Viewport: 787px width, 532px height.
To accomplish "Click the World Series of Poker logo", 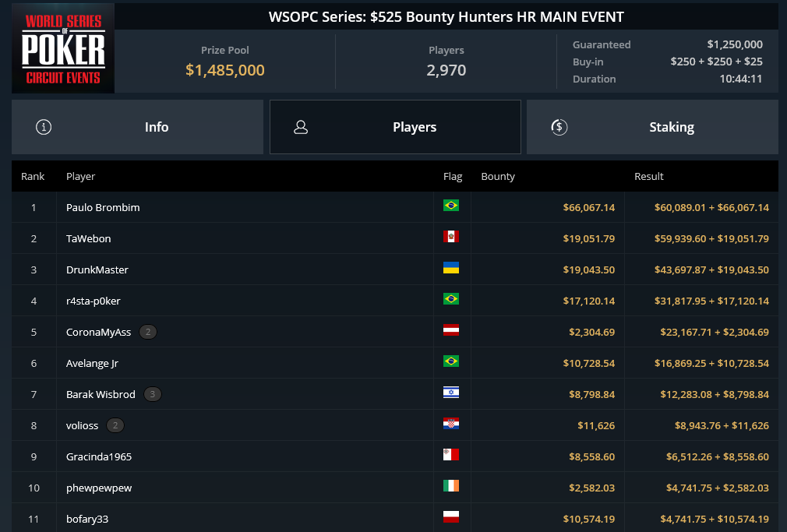I will coord(63,48).
